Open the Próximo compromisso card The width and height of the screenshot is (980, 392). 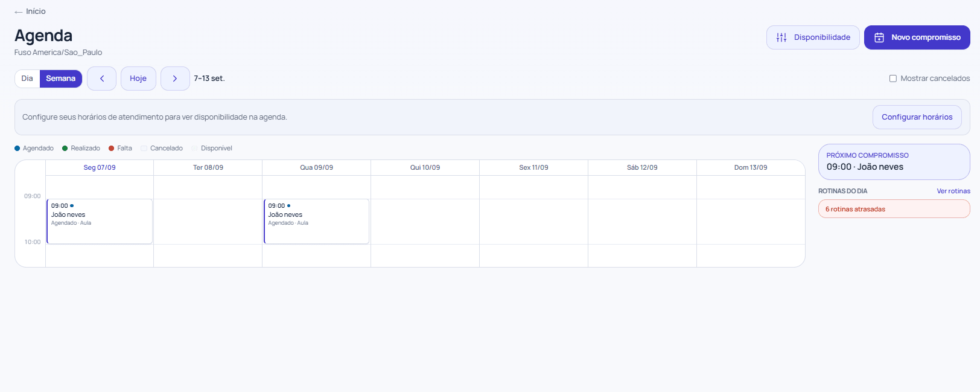894,162
